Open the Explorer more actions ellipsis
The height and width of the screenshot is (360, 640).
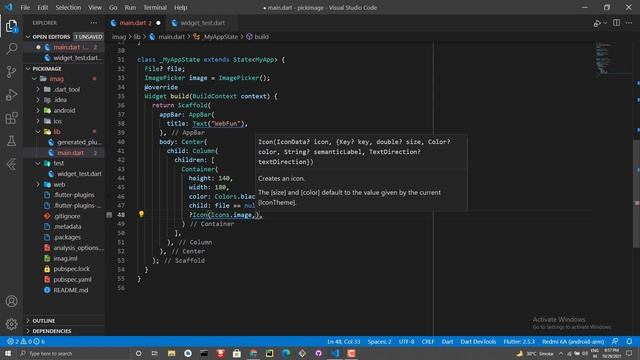pos(94,23)
